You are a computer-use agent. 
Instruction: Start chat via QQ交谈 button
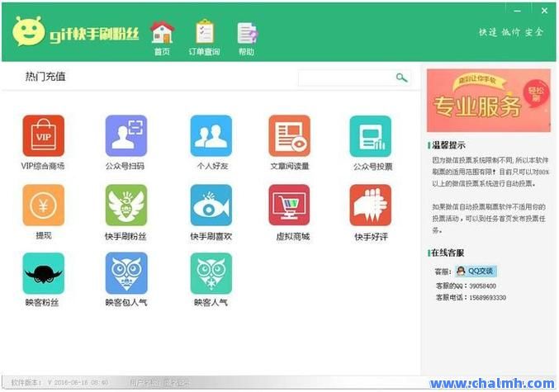[476, 272]
